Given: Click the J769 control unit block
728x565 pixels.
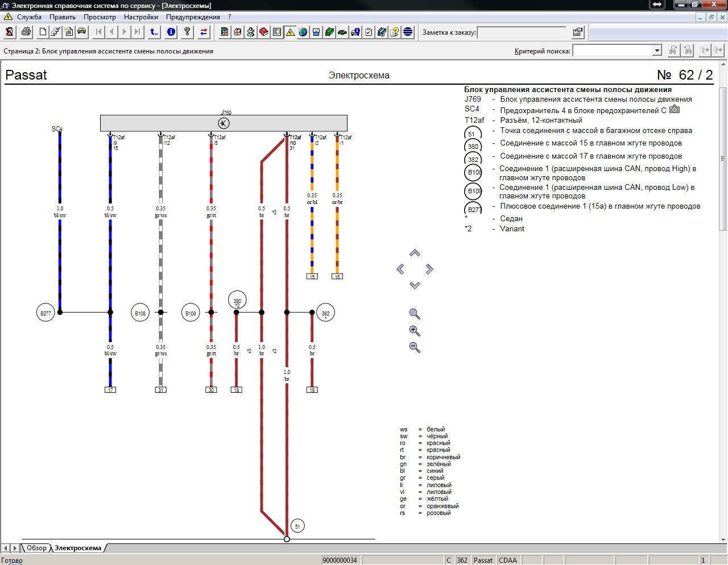Looking at the screenshot, I should 224,123.
